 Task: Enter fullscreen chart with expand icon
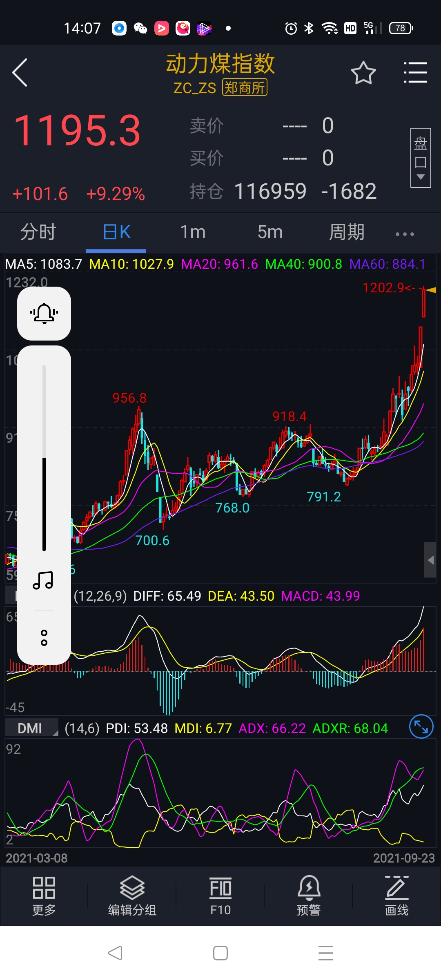[x=421, y=727]
